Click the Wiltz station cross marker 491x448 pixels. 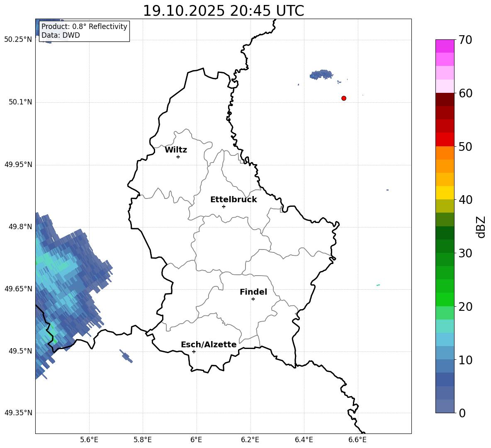tap(178, 157)
